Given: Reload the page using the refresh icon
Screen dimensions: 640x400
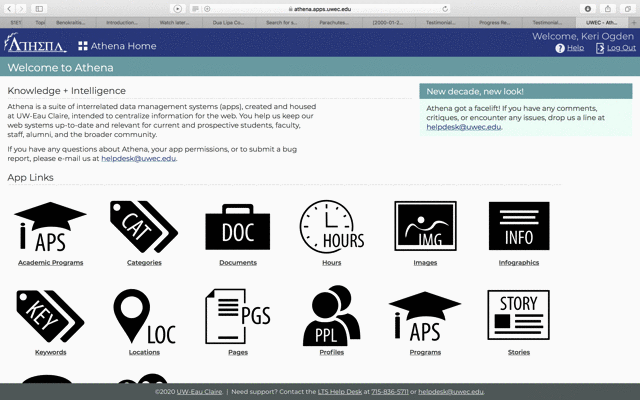Looking at the screenshot, I should click(445, 9).
